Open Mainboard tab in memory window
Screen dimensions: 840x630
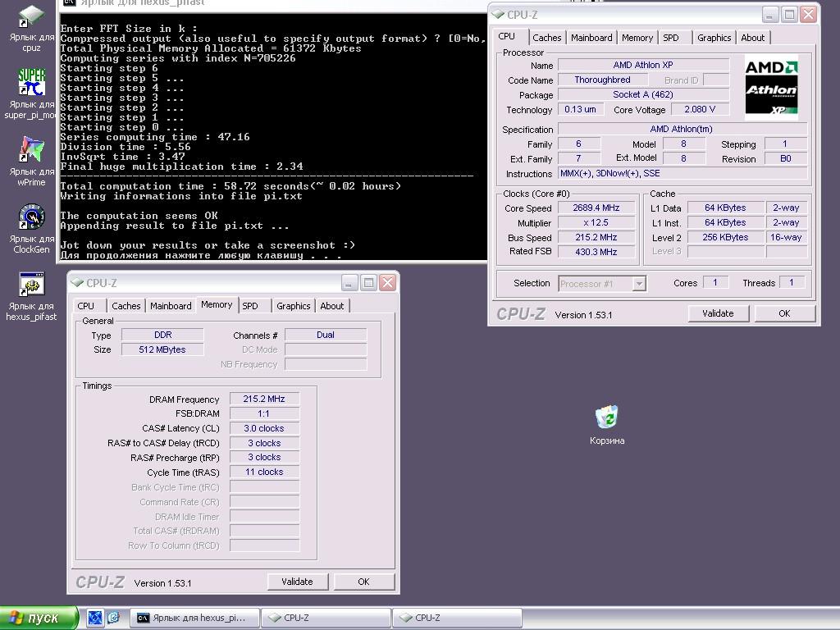click(171, 306)
